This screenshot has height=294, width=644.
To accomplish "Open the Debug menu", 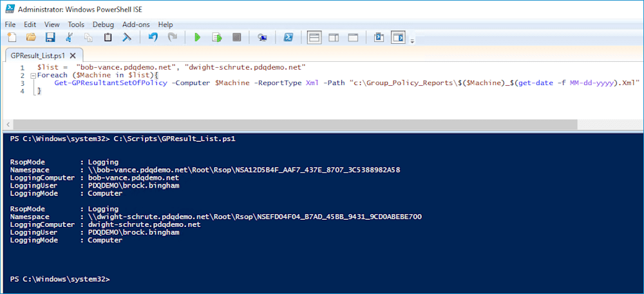I will (x=103, y=24).
